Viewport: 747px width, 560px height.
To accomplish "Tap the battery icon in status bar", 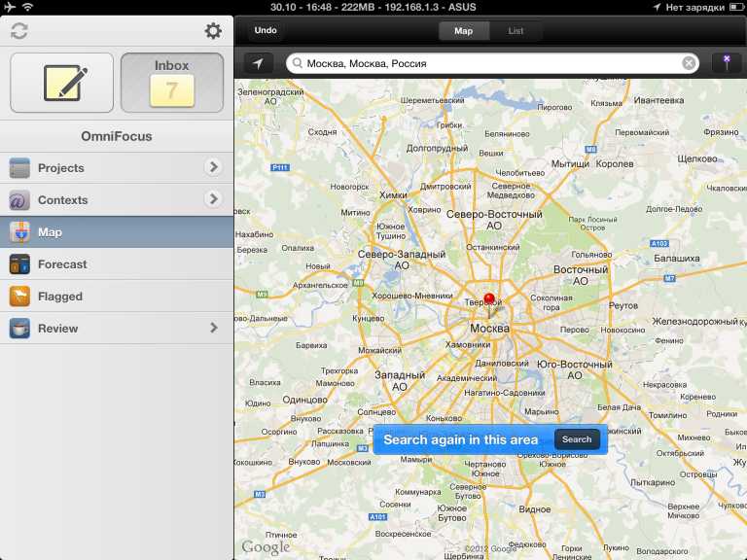I will click(736, 7).
